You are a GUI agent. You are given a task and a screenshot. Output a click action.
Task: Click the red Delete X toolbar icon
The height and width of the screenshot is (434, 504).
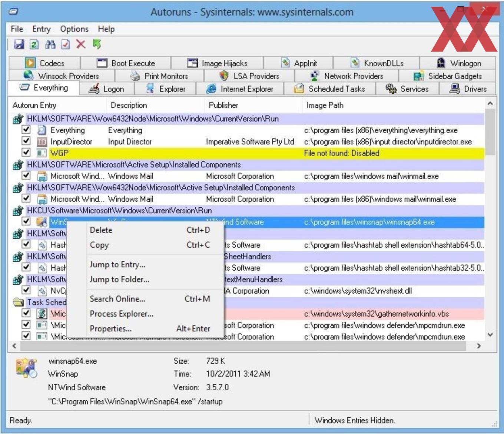pos(81,44)
